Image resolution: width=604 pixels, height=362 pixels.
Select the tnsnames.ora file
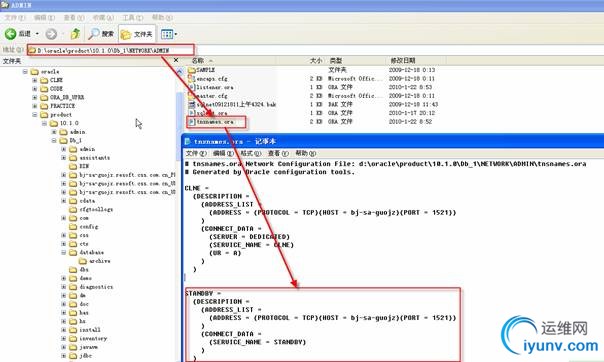coord(211,122)
